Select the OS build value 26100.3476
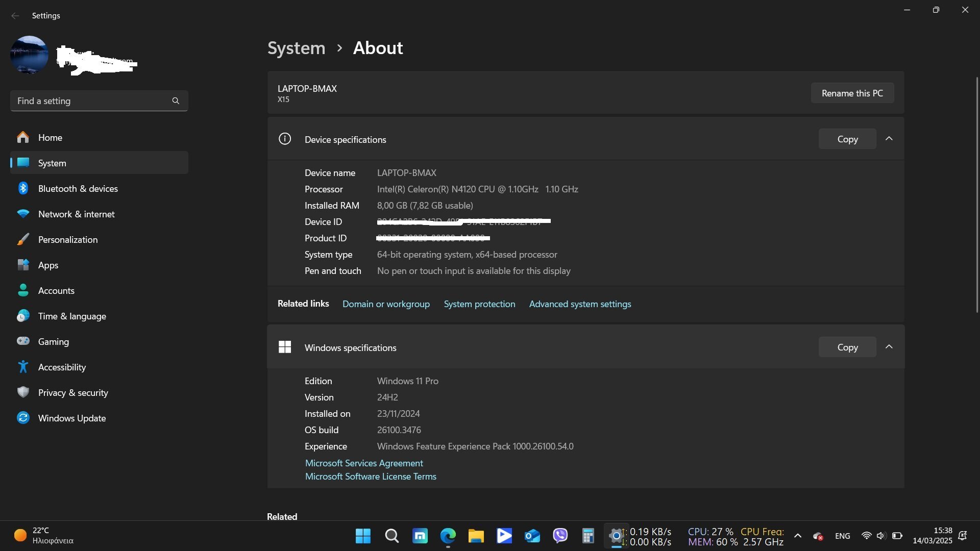This screenshot has height=551, width=980. click(x=399, y=430)
